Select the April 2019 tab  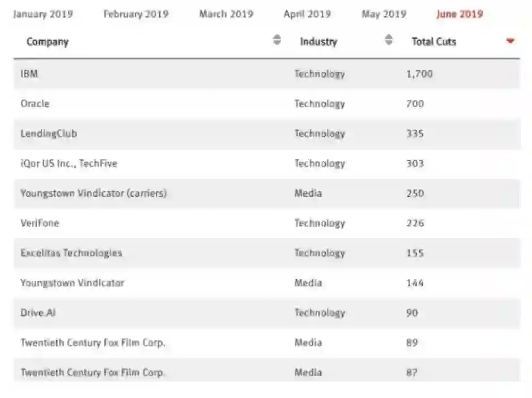pos(307,14)
